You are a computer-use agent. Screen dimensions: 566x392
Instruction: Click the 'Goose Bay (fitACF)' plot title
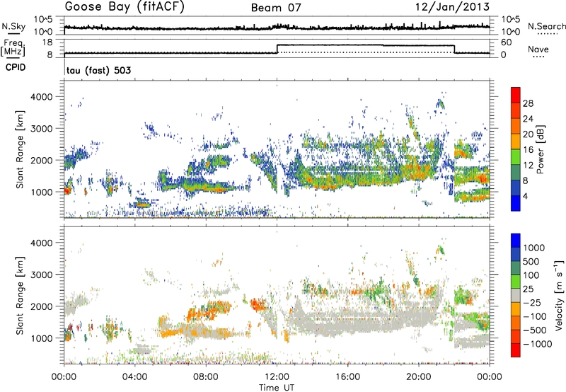coord(125,6)
